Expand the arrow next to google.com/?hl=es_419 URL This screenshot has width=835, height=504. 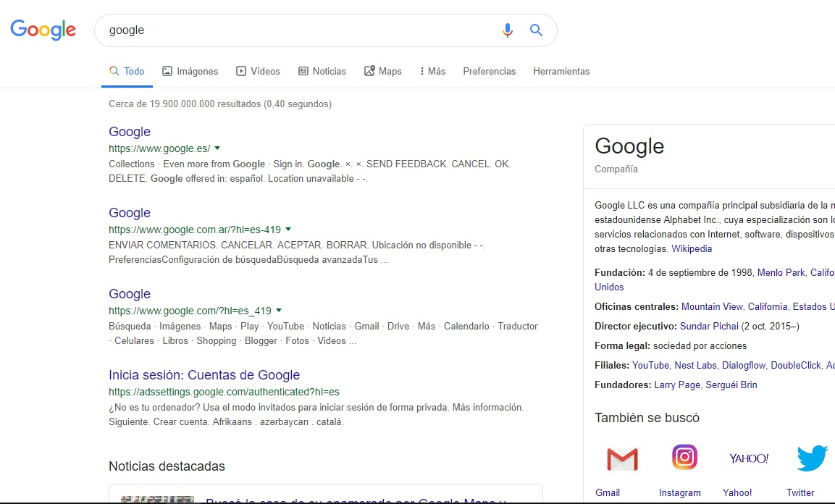pos(279,310)
